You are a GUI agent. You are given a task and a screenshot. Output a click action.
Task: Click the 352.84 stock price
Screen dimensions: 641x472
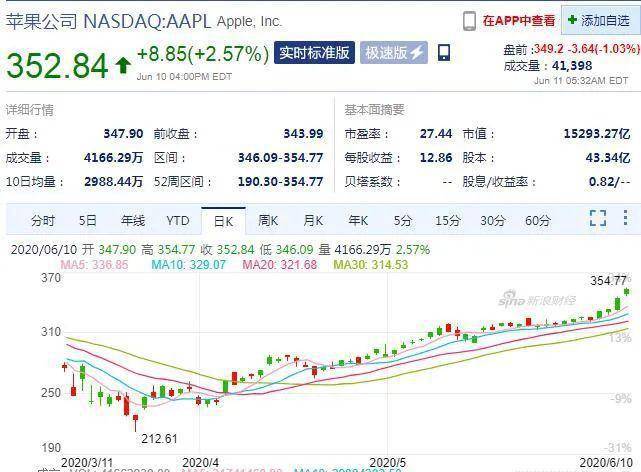pos(57,65)
